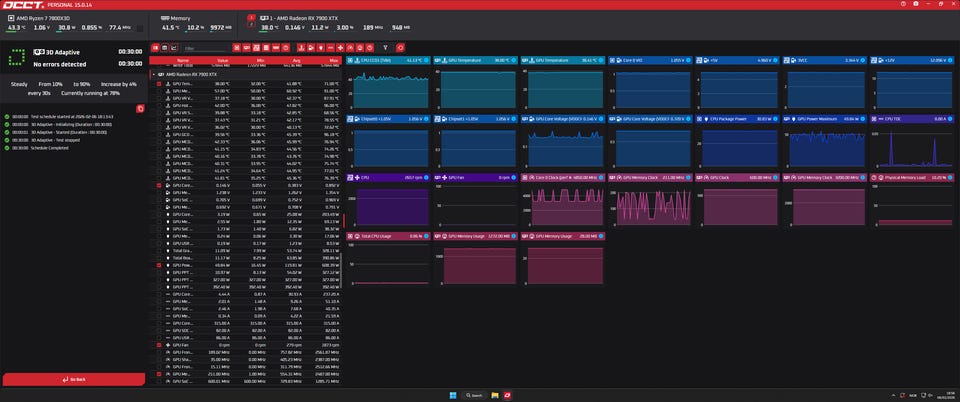
Task: Click the 3D Adaptive test icon
Action: tap(17, 56)
